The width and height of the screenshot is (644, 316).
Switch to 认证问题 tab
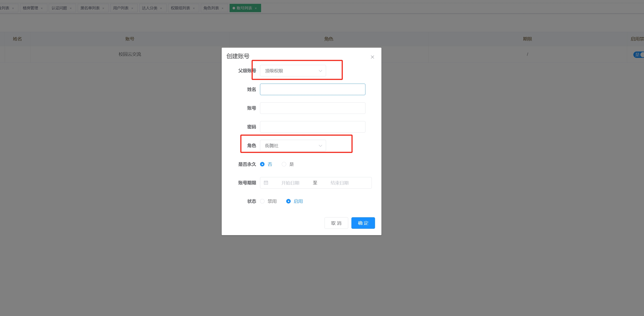59,8
